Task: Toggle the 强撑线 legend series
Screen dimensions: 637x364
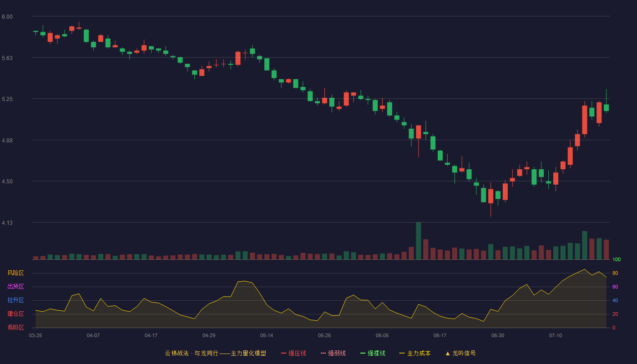Action: point(373,353)
